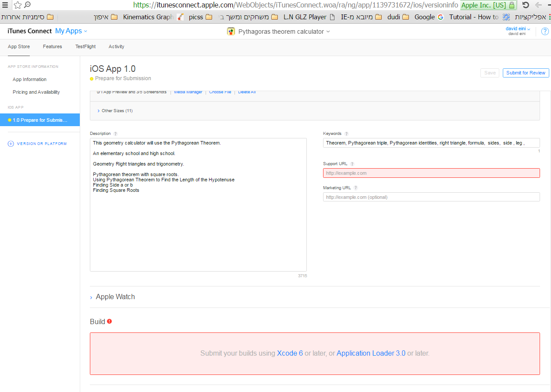Screen dimensions: 551x392
Task: Click the Delete All link
Action: click(247, 92)
